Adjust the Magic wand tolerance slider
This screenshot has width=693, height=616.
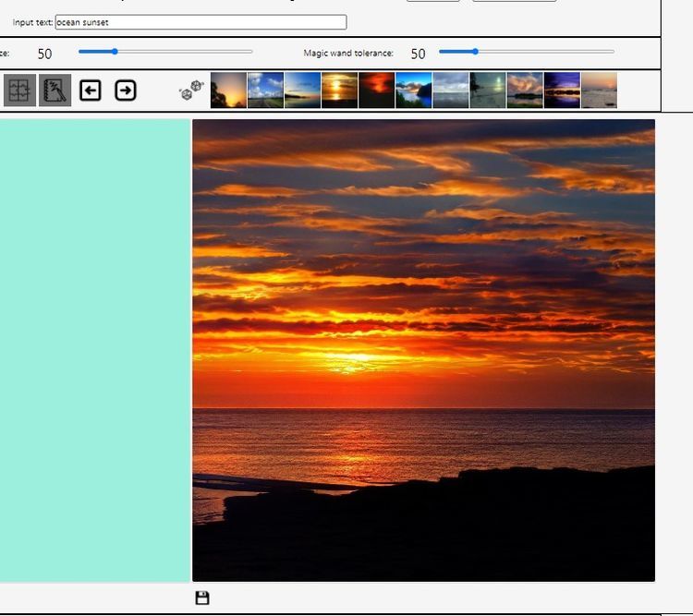click(x=527, y=52)
